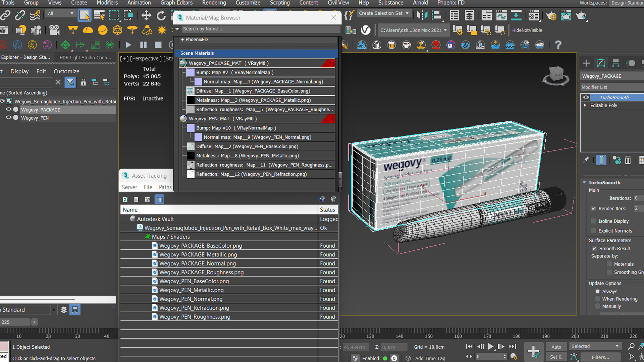
Task: Click the scene explorer lock icon
Action: point(83,82)
